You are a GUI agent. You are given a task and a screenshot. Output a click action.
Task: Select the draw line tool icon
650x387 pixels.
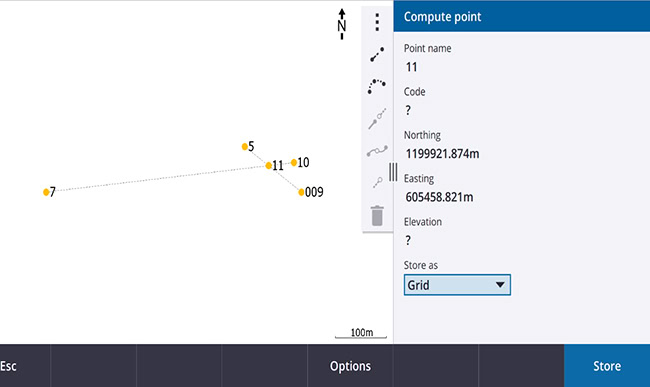[377, 55]
